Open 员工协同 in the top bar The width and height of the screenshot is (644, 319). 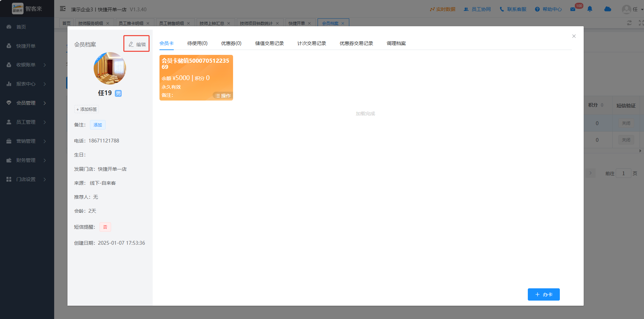[x=477, y=9]
